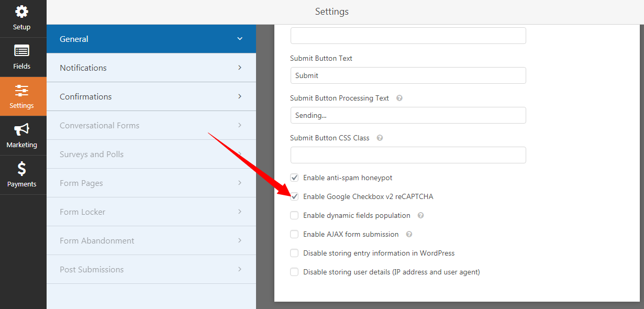
Task: Check Enable dynamic fields population
Action: click(x=294, y=215)
